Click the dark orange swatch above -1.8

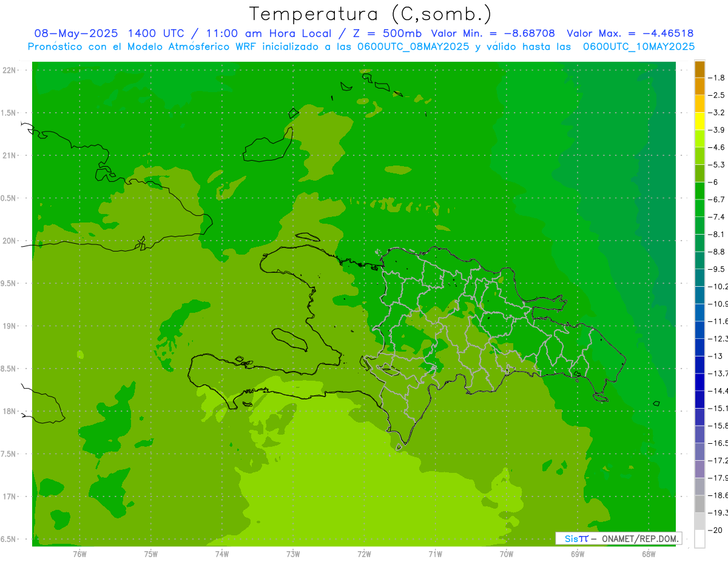699,69
